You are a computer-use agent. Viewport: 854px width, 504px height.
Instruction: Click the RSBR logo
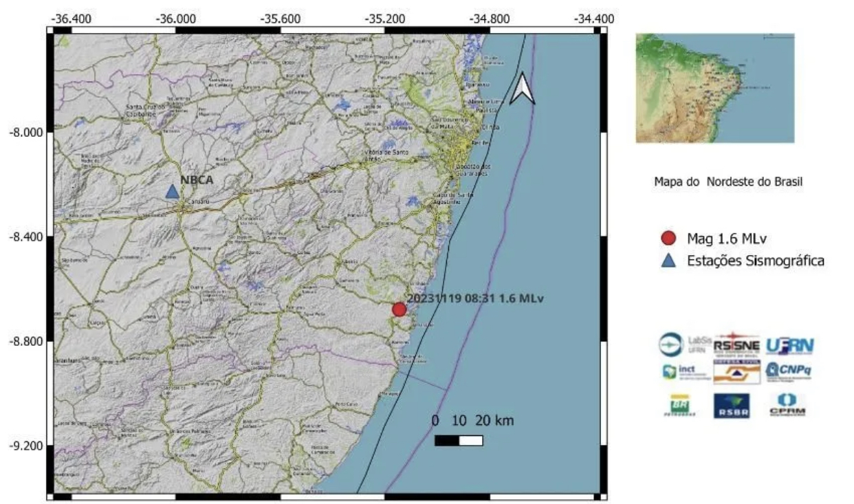(x=731, y=406)
